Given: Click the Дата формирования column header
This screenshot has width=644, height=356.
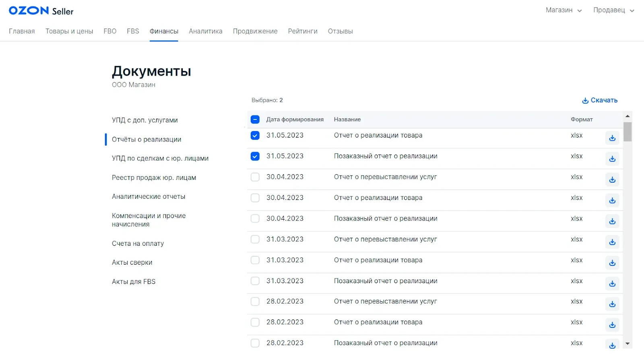Looking at the screenshot, I should [x=295, y=119].
